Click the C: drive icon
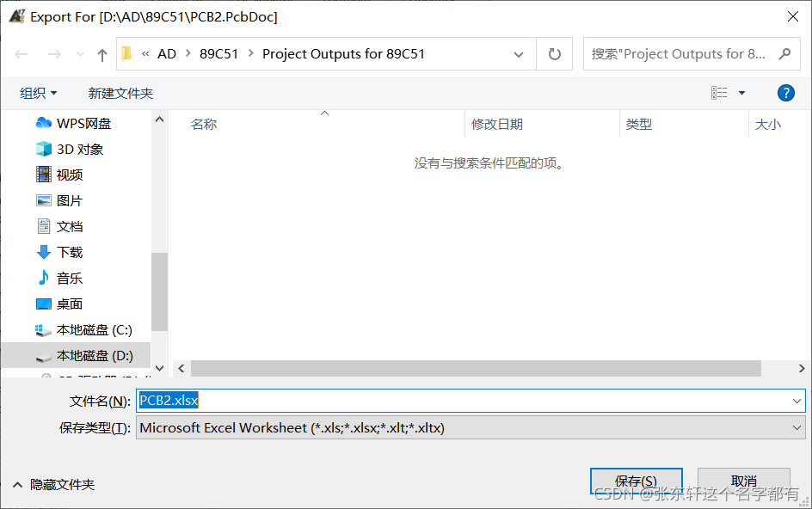Screen dimensions: 812x509 [43, 330]
